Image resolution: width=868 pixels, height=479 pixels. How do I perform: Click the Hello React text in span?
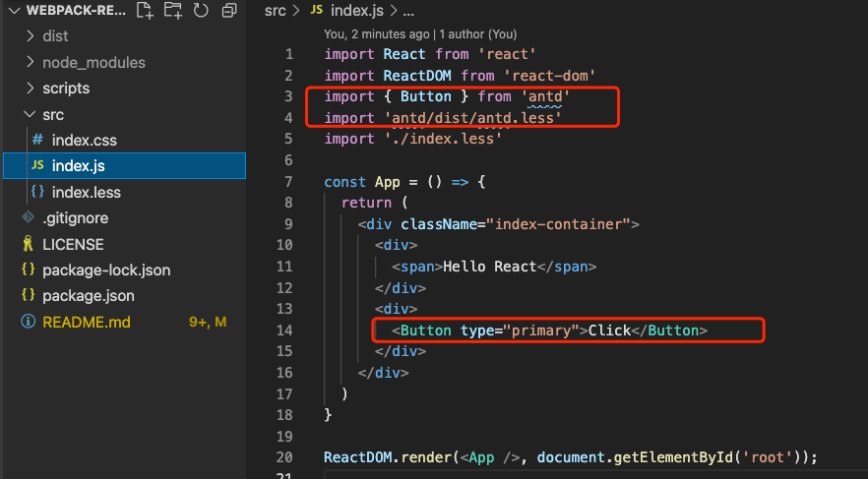[x=490, y=267]
